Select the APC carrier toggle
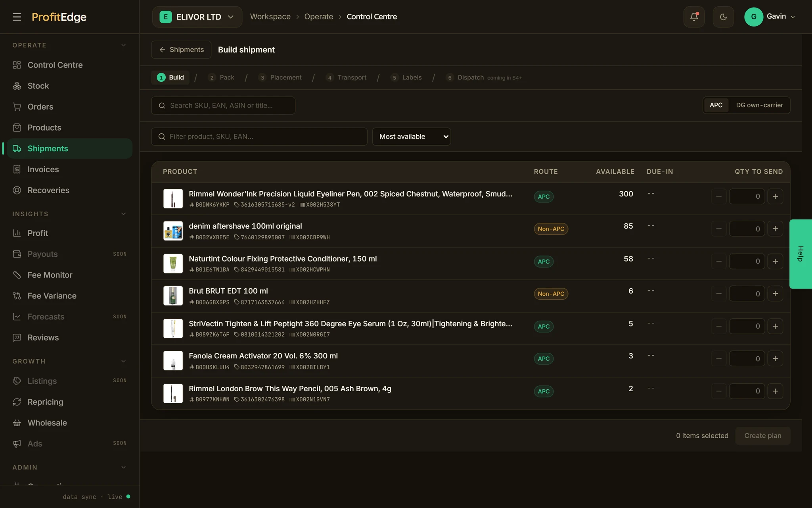 tap(716, 105)
